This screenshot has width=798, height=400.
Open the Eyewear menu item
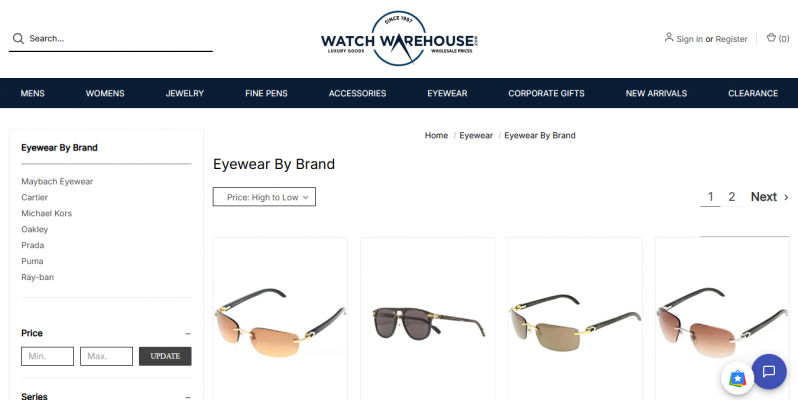point(447,93)
